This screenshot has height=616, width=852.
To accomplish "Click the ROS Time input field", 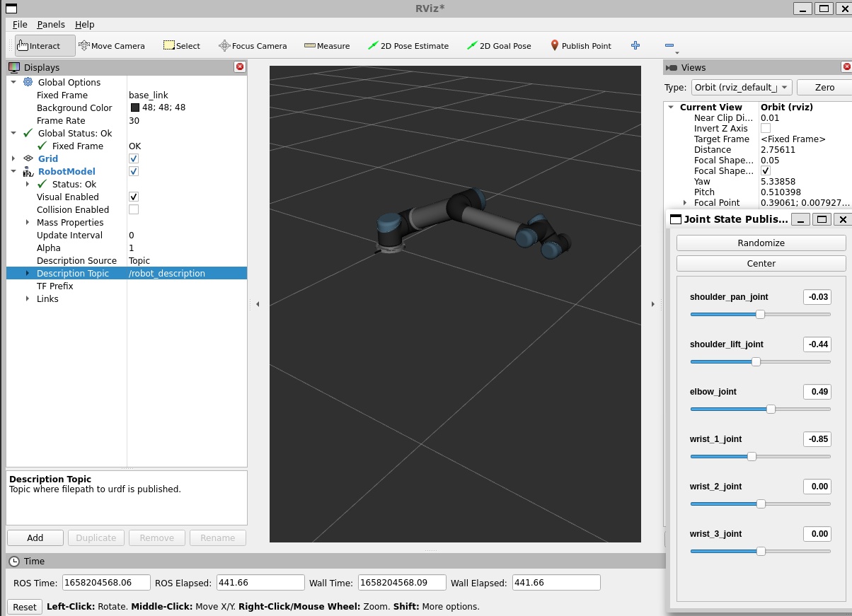I will pyautogui.click(x=106, y=583).
